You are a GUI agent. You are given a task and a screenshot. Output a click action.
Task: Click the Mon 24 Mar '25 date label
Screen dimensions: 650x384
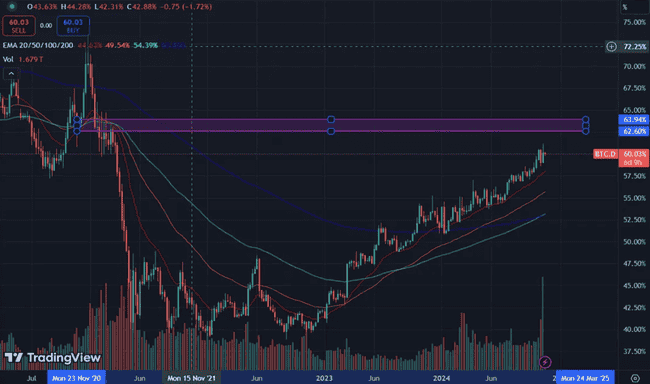click(585, 378)
